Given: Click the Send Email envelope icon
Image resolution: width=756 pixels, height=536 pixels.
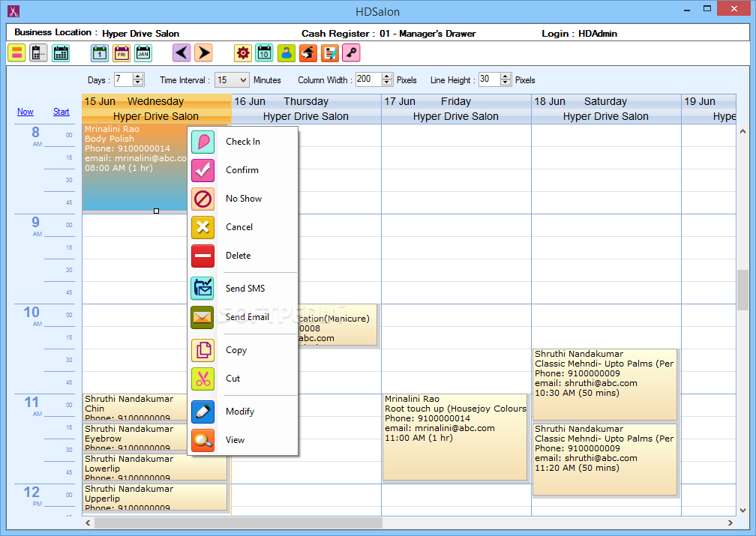Looking at the screenshot, I should (203, 316).
